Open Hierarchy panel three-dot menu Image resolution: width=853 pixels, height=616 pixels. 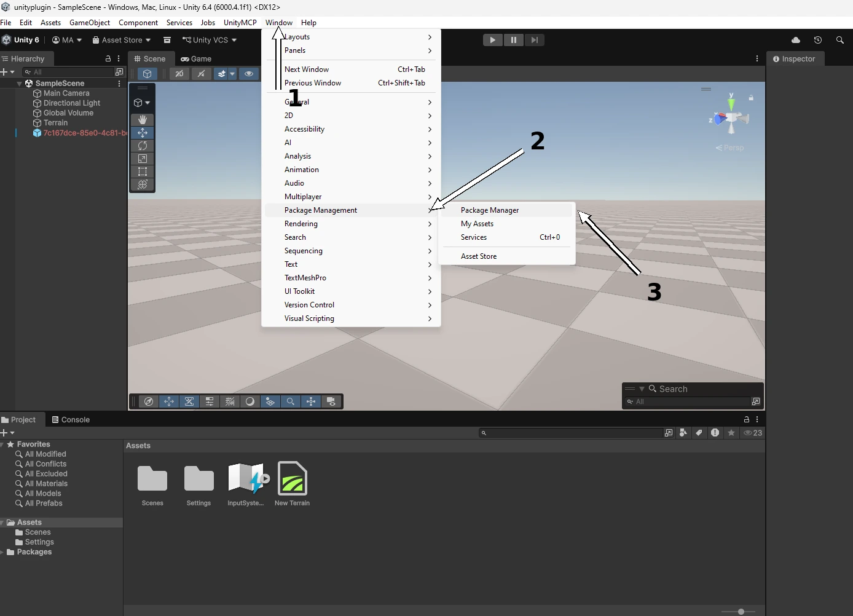pos(119,58)
